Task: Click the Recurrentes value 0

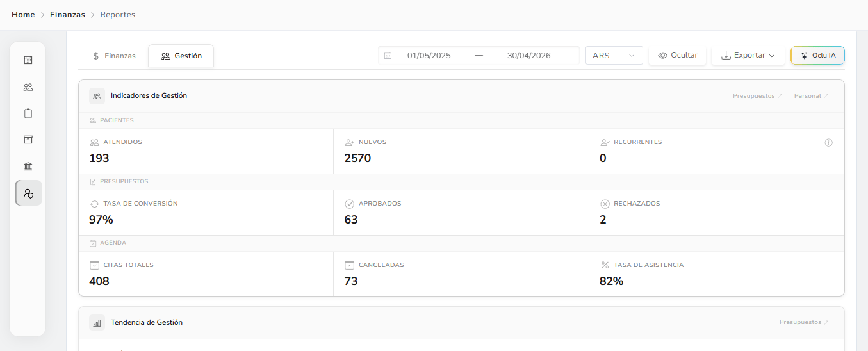Action: tap(603, 158)
